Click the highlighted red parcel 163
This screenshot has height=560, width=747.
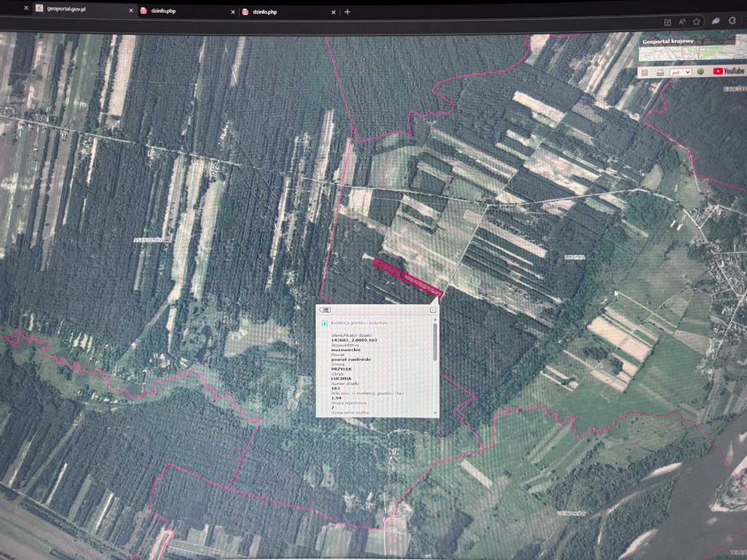click(x=408, y=278)
